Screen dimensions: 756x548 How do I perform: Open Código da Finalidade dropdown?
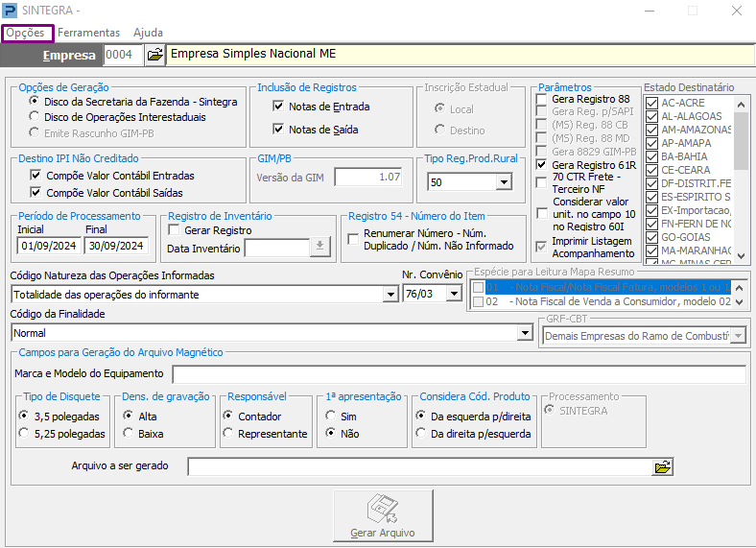point(525,333)
